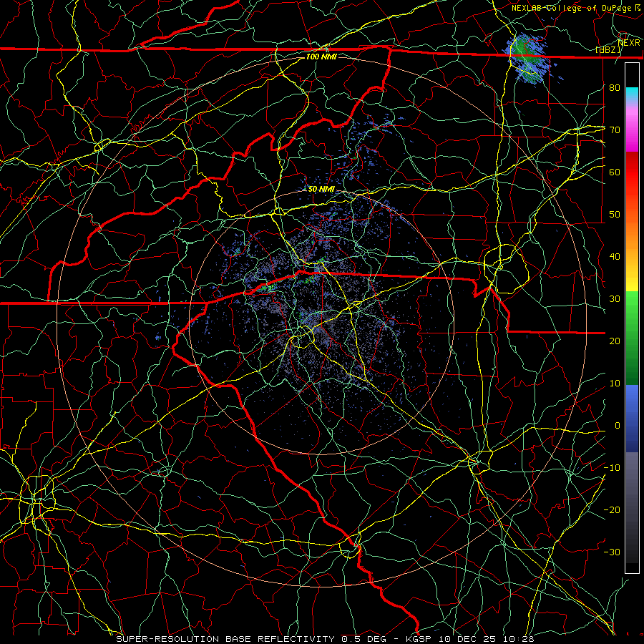
Task: Click the 20 value on the dBZ scale
Action: (x=615, y=341)
